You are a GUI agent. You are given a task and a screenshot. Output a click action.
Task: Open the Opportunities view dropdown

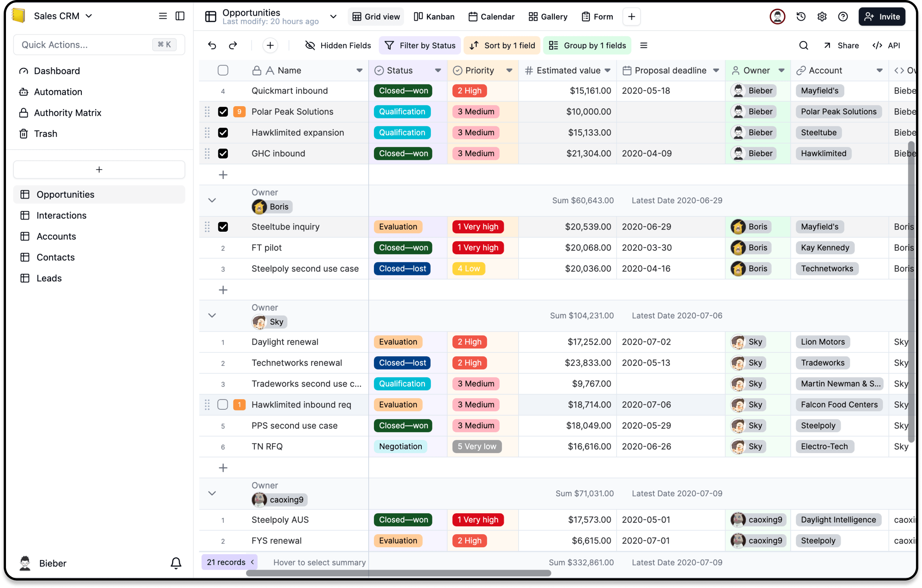click(333, 16)
